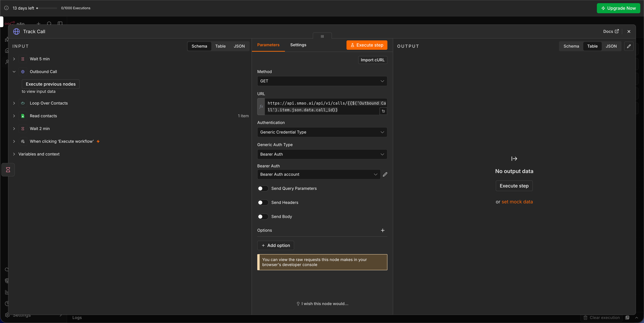
Task: Expand the Loop Over Contacts node
Action: [14, 103]
